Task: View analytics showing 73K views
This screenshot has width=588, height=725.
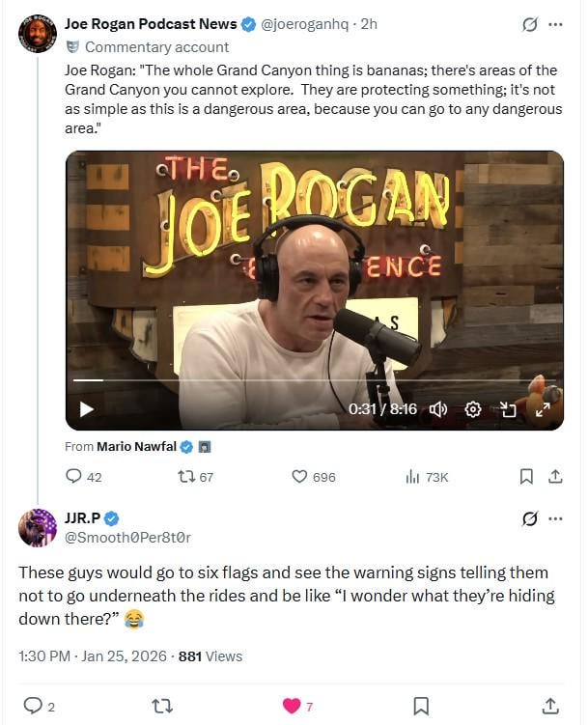Action: 411,476
